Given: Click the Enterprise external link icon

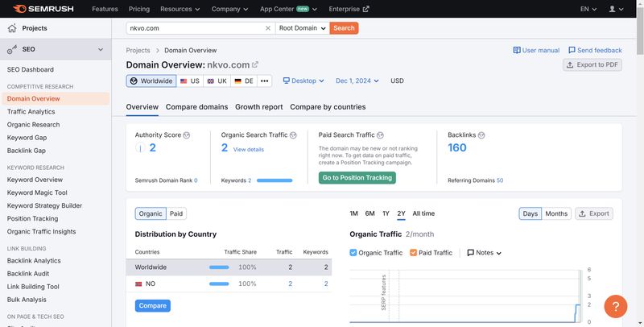Looking at the screenshot, I should (x=366, y=9).
